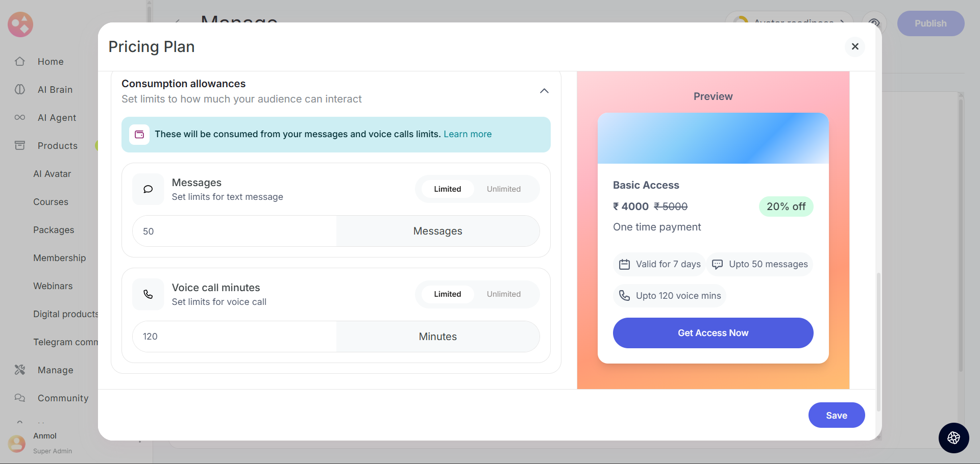980x464 pixels.
Task: Open Community in the sidebar
Action: pyautogui.click(x=63, y=398)
